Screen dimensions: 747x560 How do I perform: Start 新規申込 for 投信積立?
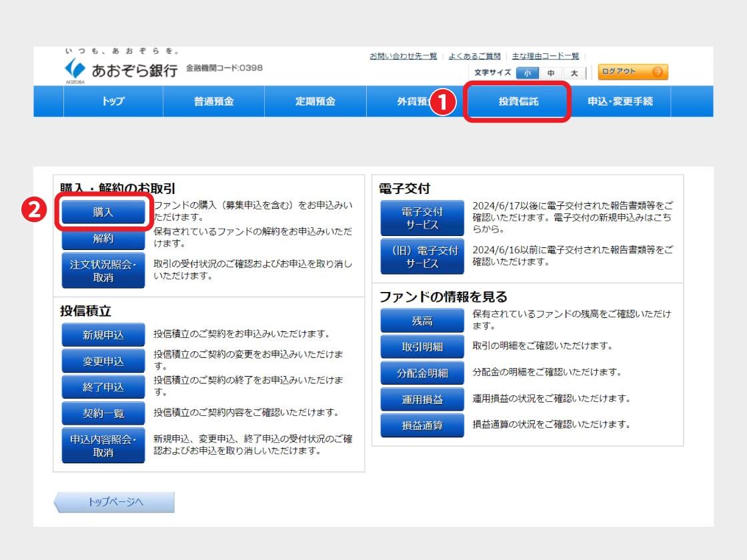coord(103,335)
